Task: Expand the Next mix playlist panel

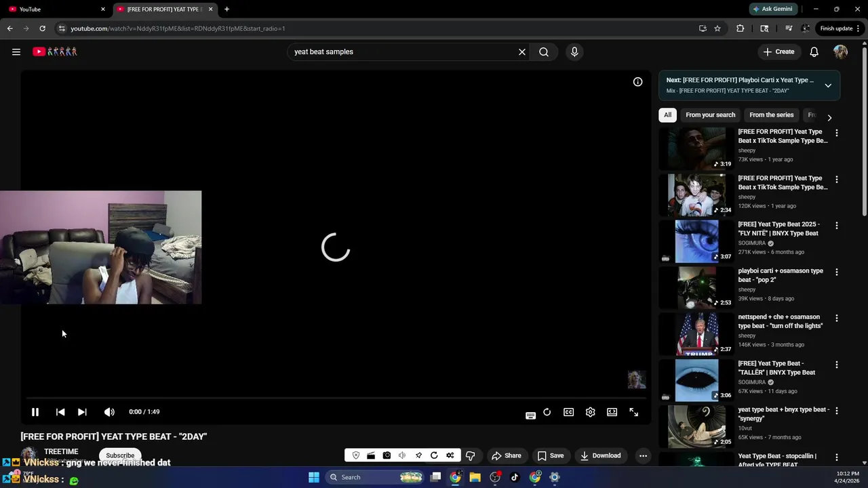Action: [x=828, y=85]
